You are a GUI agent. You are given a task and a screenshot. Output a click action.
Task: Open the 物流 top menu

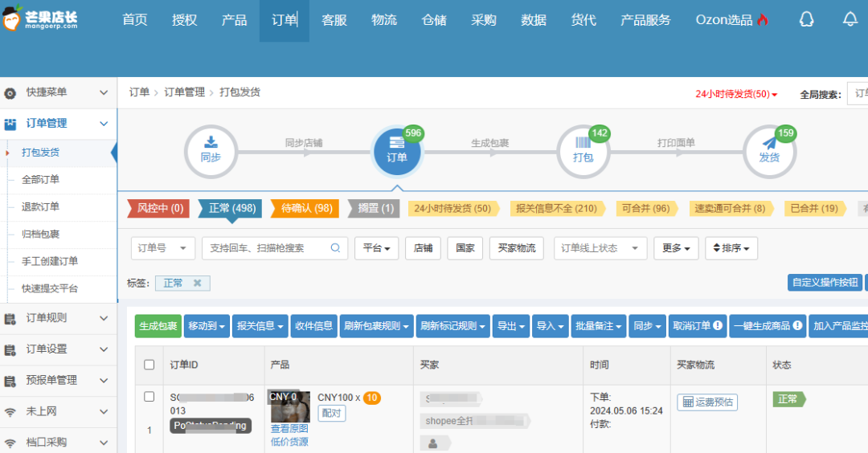tap(383, 20)
